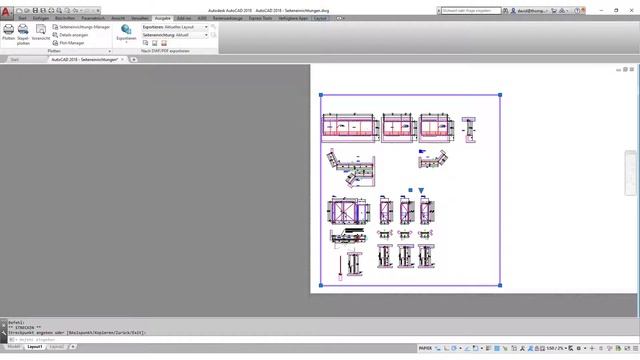Open Seiteneinrichtung: Aktuell dropdown

(x=175, y=35)
